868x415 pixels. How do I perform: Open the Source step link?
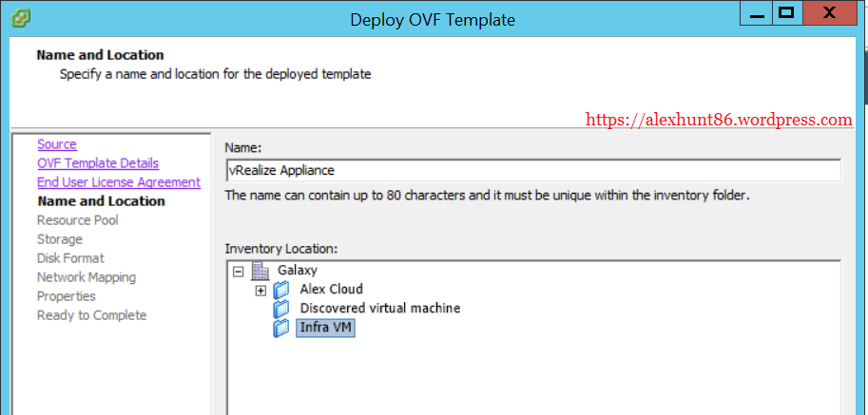(57, 144)
